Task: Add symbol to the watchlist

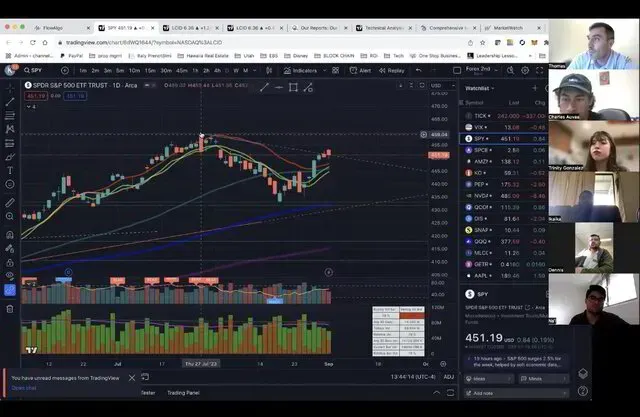Action: click(x=535, y=88)
